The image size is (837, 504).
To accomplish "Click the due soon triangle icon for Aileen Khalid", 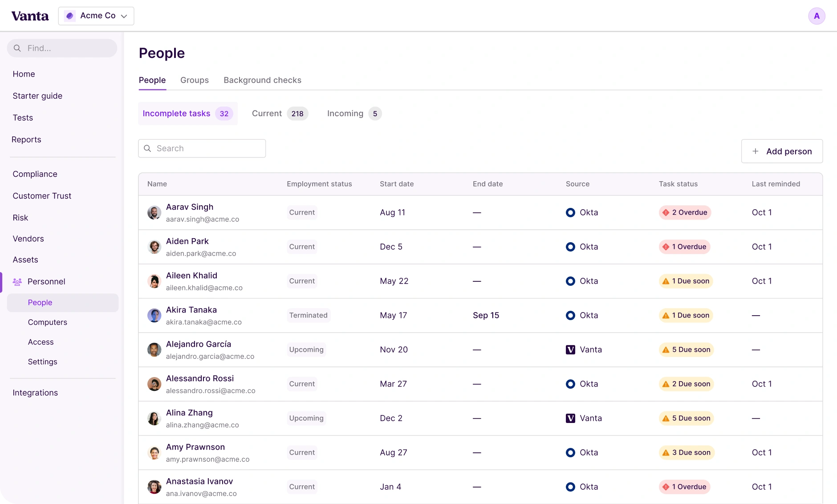I will (666, 281).
